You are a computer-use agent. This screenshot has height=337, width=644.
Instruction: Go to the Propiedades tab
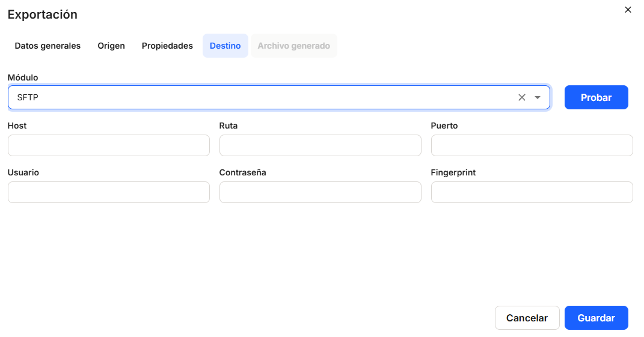coord(167,46)
